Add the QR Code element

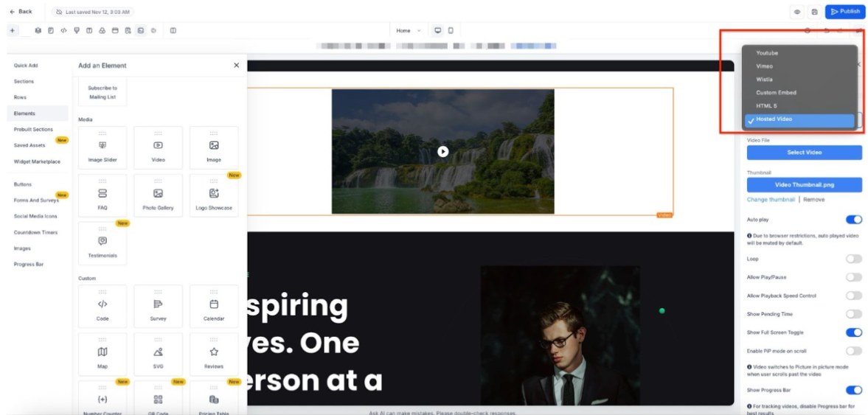[158, 398]
